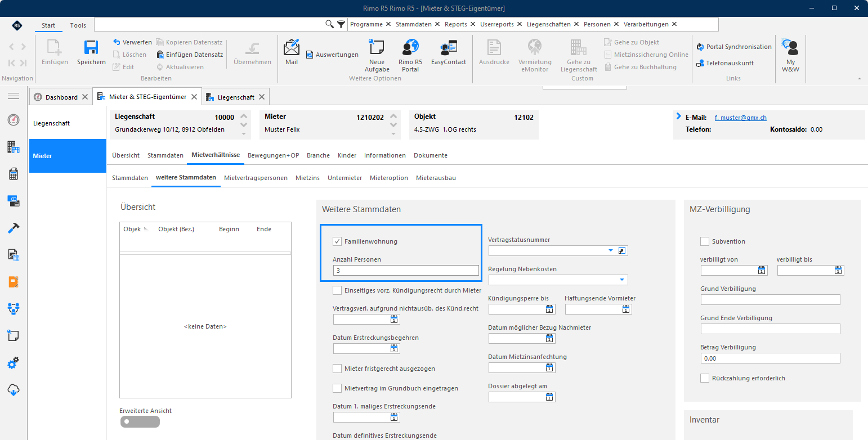Open calendar for Kündigungsperre bis
This screenshot has width=868, height=440.
pyautogui.click(x=549, y=309)
